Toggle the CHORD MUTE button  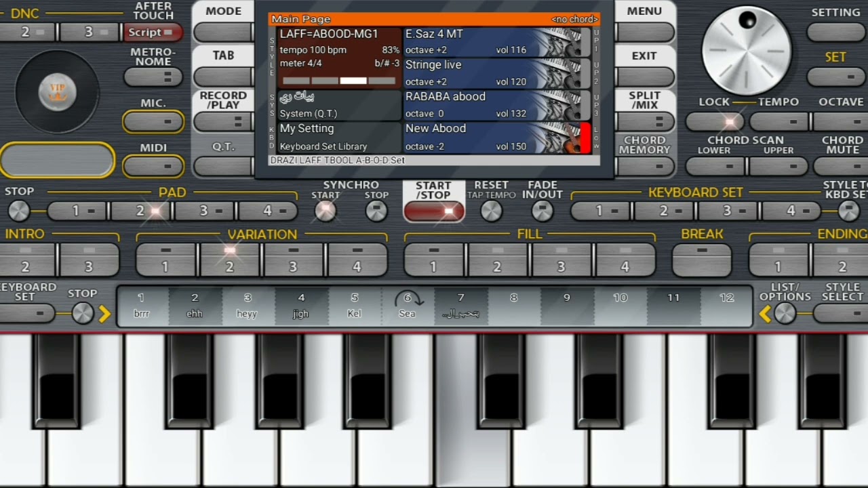[841, 166]
